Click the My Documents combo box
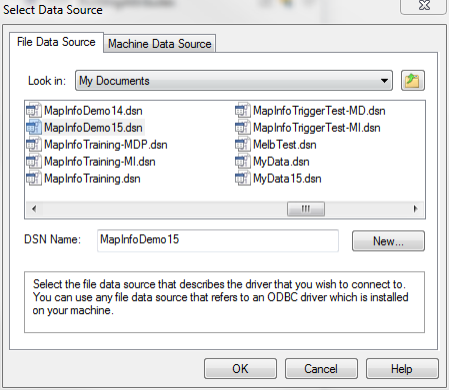449x390 pixels. coord(234,81)
